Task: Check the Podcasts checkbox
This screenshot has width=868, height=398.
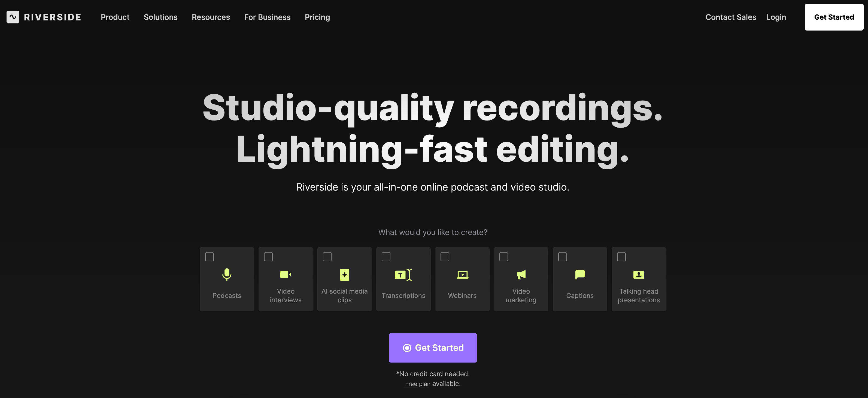Action: click(x=210, y=257)
